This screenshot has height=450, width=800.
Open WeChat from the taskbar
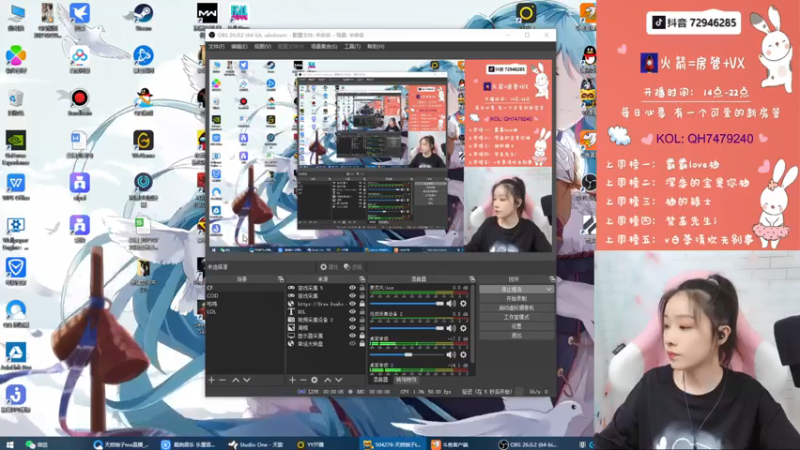click(37, 444)
